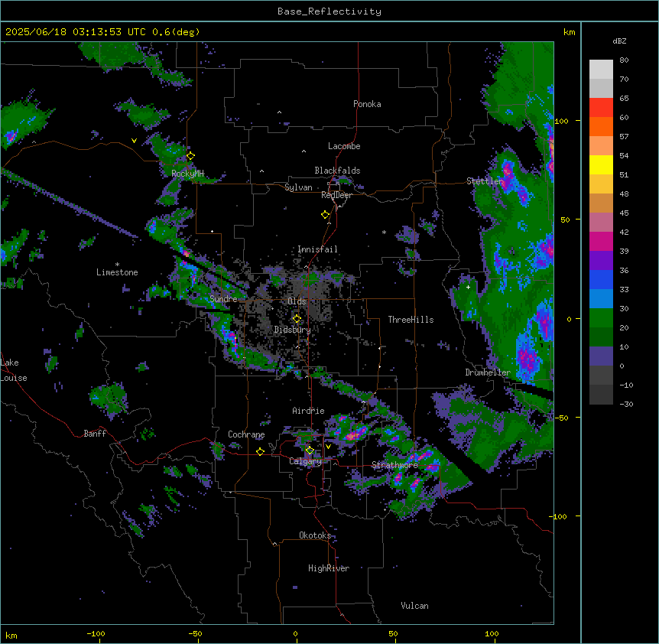The height and width of the screenshot is (644, 659).
Task: Click the Ponoka city label
Action: coord(367,104)
